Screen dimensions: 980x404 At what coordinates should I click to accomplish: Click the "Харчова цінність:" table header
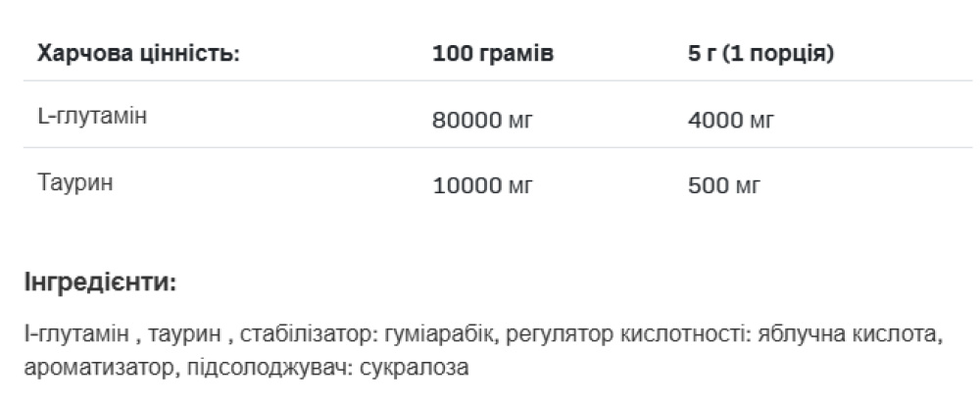[138, 53]
